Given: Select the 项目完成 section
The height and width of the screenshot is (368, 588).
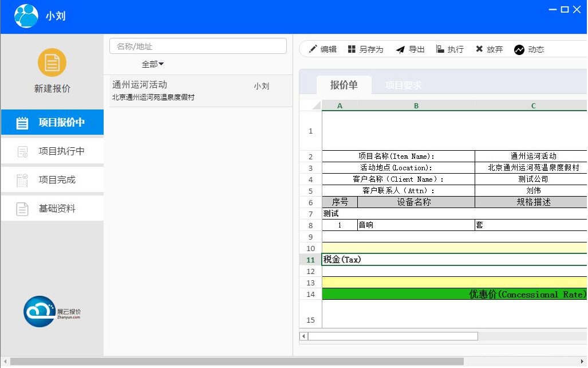Looking at the screenshot, I should point(52,179).
